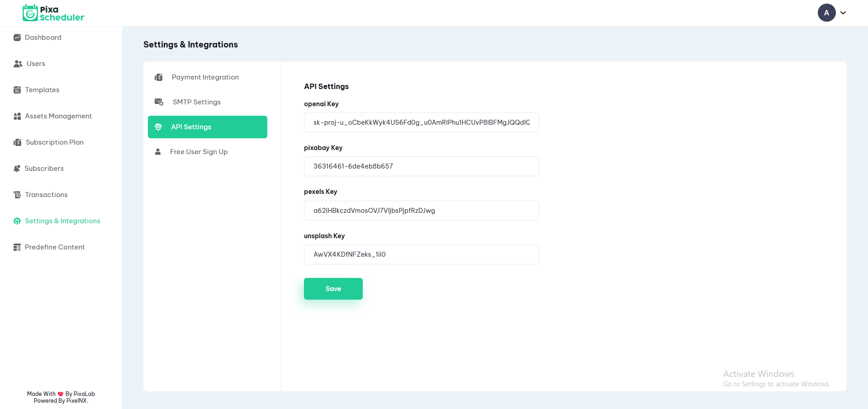Open Subscription Plan from sidebar
This screenshot has height=409, width=868.
[x=54, y=142]
